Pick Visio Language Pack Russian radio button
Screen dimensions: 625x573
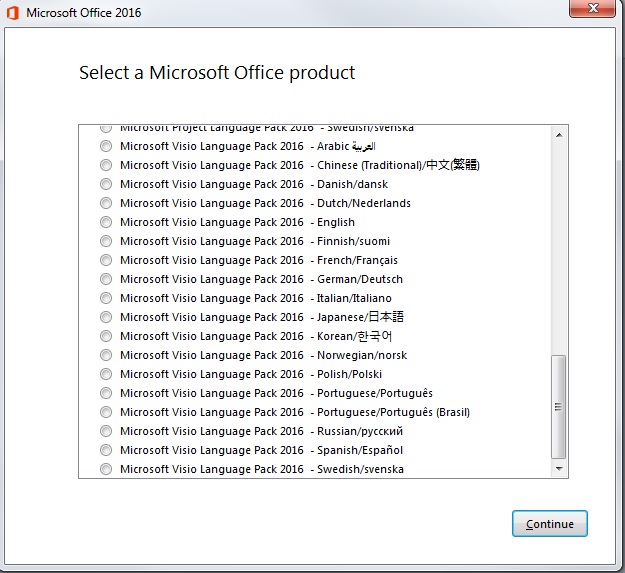106,431
